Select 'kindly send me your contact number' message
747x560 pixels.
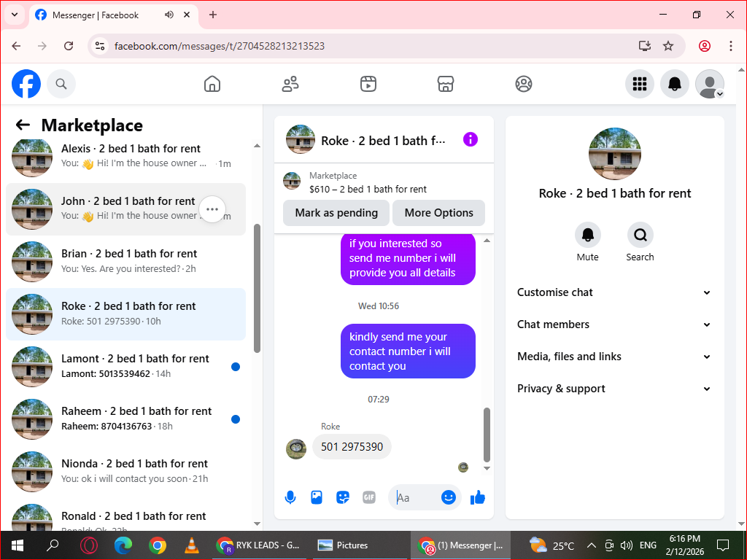tap(408, 351)
